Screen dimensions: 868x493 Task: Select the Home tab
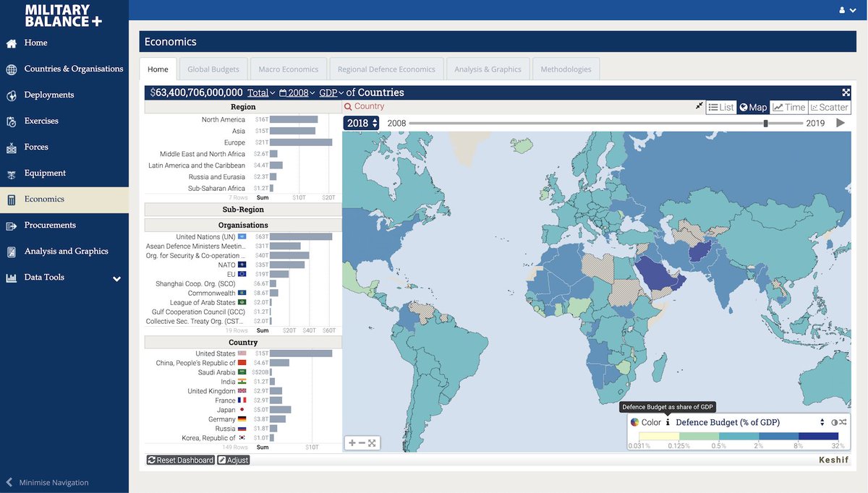tap(158, 69)
